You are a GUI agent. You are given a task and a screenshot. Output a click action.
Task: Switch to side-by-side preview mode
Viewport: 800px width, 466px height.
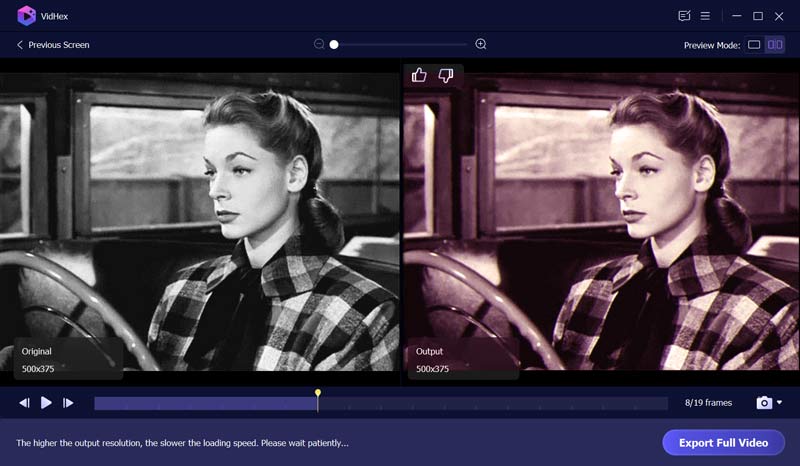pos(775,45)
